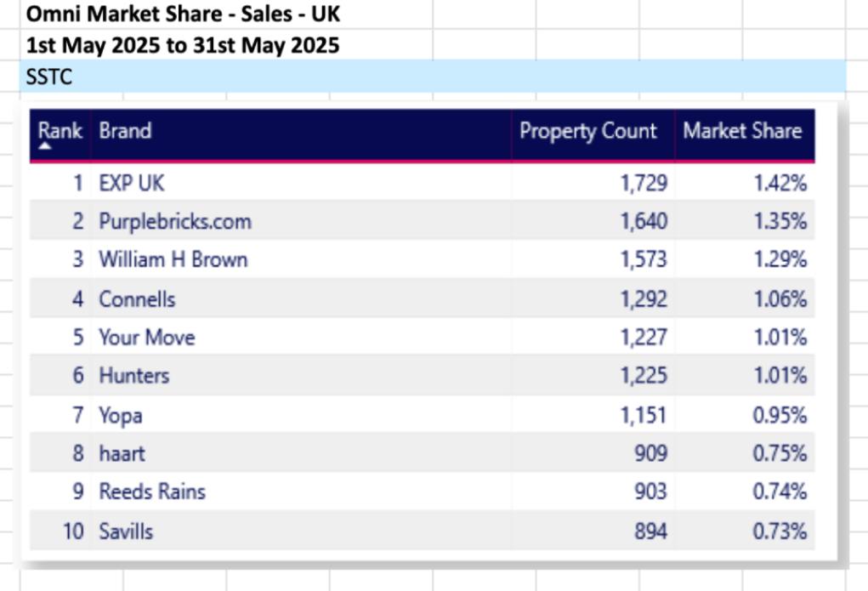Click the Rank column header

[x=60, y=131]
